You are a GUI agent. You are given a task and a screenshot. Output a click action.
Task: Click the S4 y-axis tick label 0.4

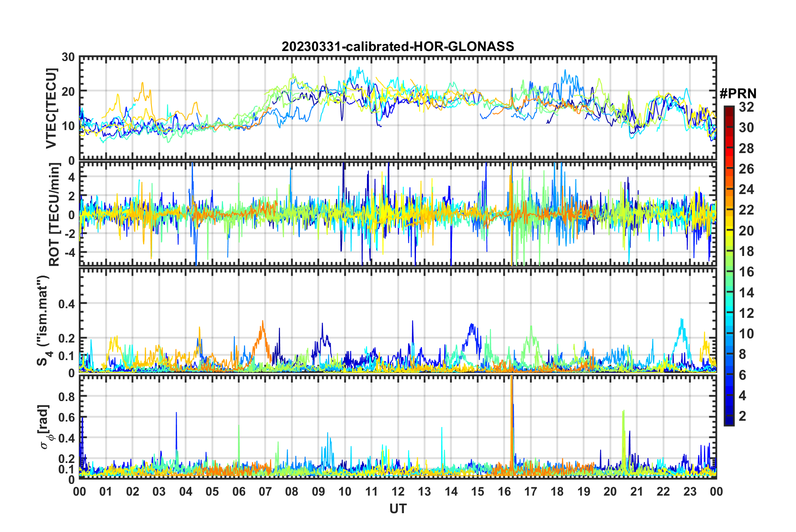point(67,304)
